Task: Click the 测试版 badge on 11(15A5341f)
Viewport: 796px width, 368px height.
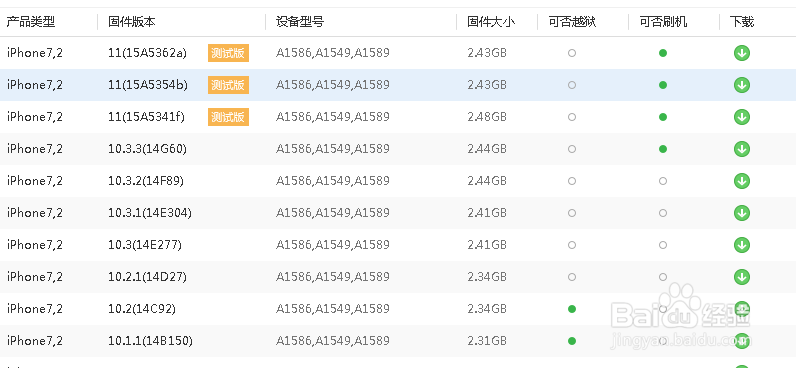Action: point(228,117)
